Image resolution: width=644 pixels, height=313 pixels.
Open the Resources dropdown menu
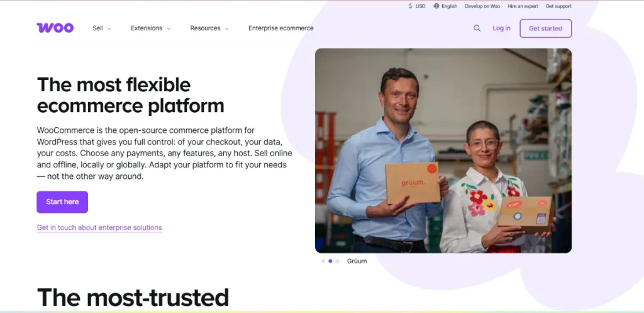(x=209, y=28)
